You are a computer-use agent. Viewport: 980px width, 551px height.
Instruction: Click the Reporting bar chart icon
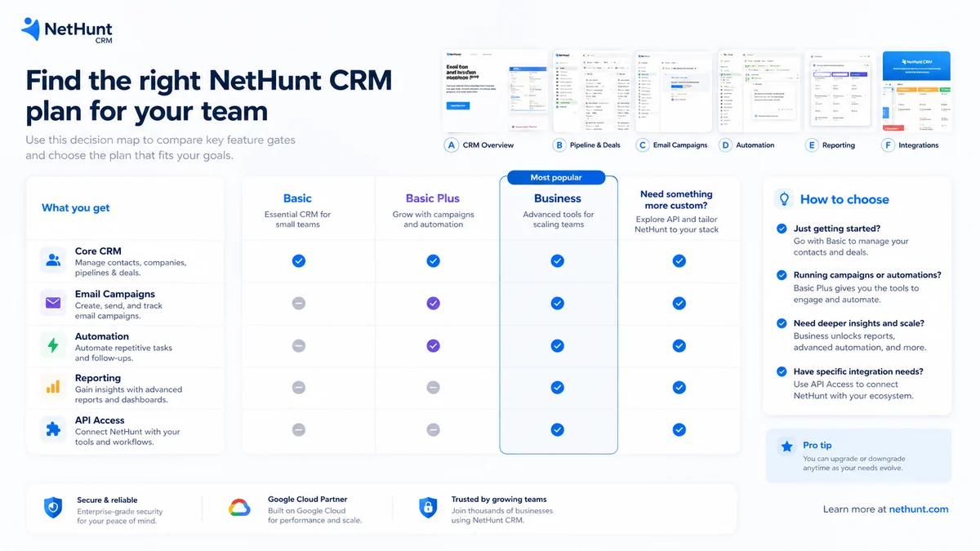tap(53, 388)
